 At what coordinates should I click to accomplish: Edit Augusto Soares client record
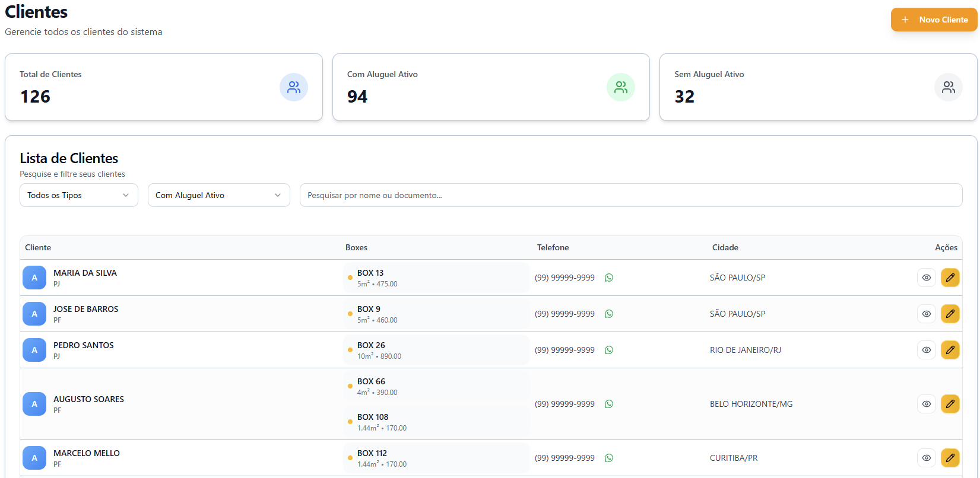[x=950, y=404]
